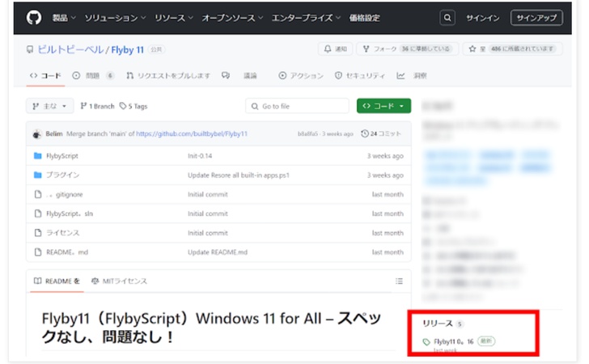
Task: Click the README.md file icon
Action: (x=38, y=252)
